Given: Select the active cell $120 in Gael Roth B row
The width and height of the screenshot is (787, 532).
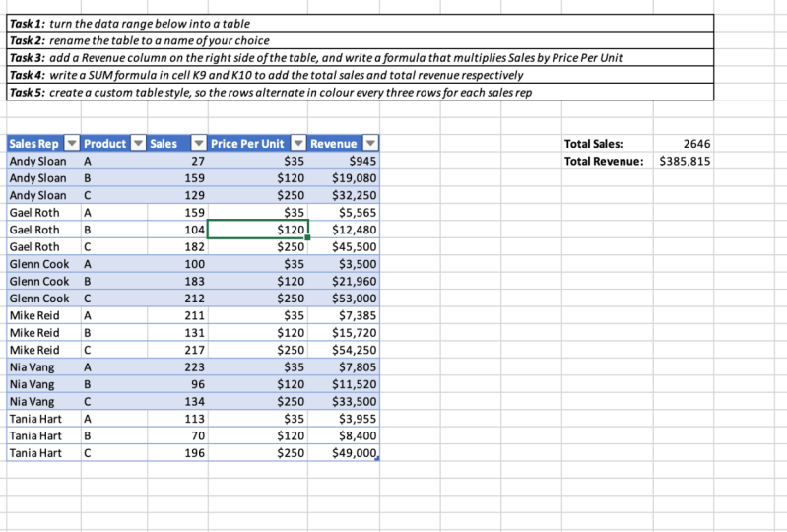Looking at the screenshot, I should tap(257, 230).
